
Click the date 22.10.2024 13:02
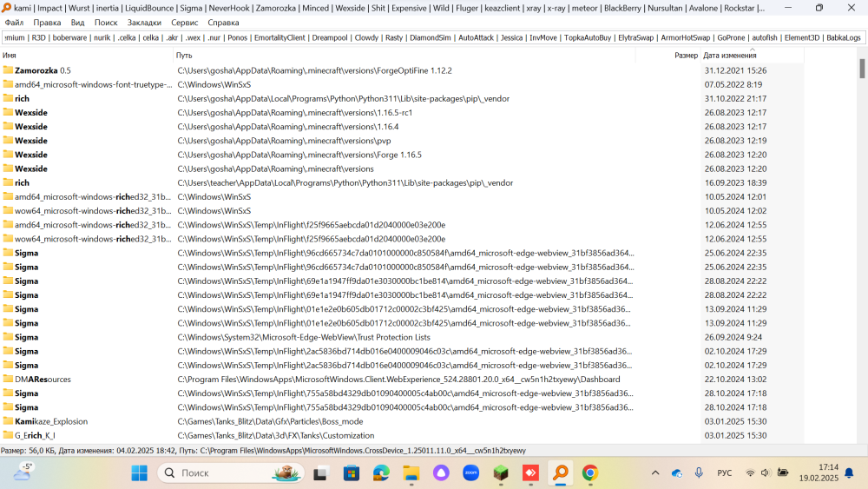point(735,380)
